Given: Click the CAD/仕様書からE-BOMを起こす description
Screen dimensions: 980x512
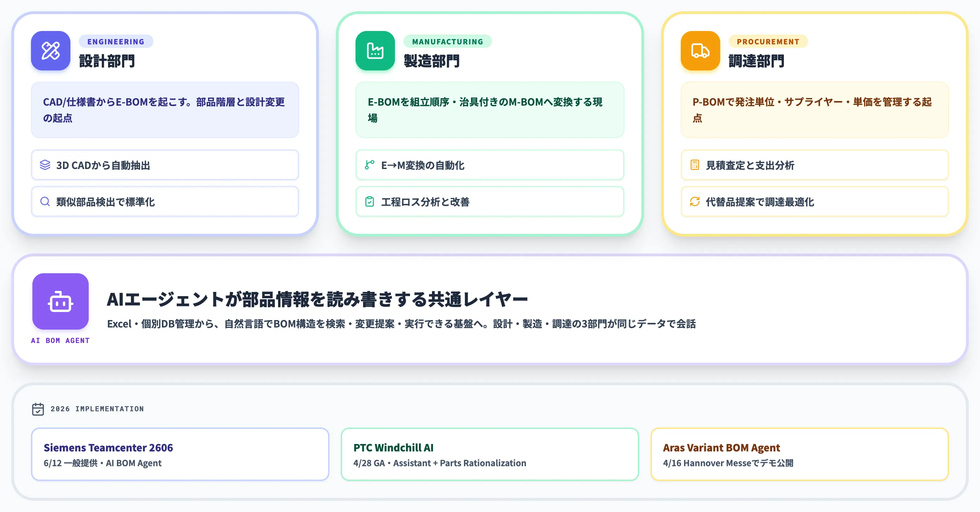Looking at the screenshot, I should (165, 110).
